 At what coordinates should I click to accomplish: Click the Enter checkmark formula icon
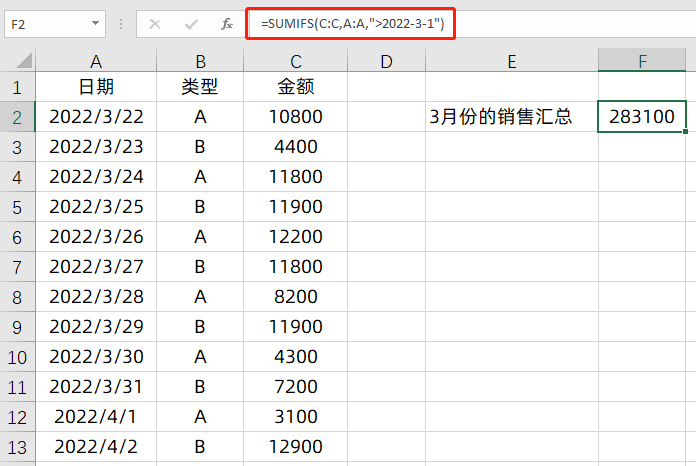coord(191,24)
